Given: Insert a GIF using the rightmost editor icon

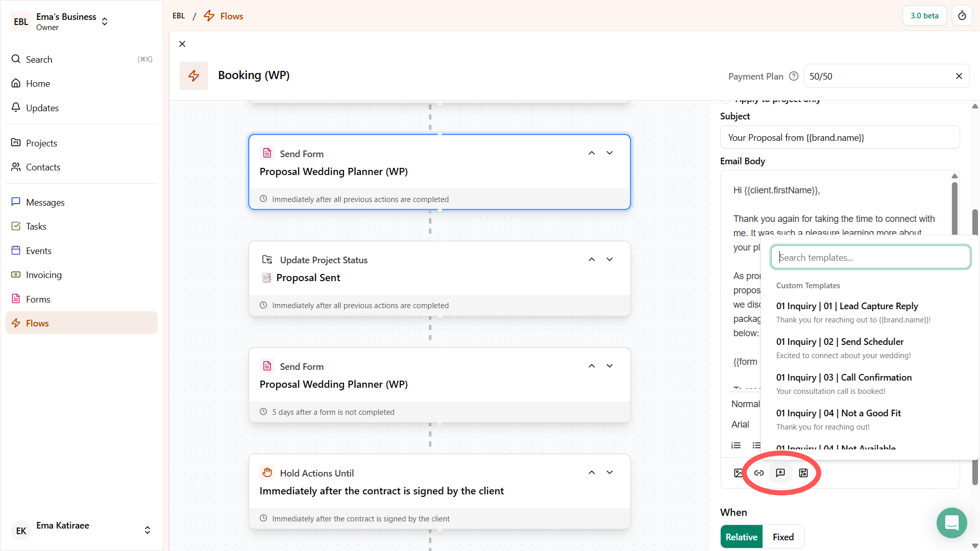Looking at the screenshot, I should [x=803, y=472].
